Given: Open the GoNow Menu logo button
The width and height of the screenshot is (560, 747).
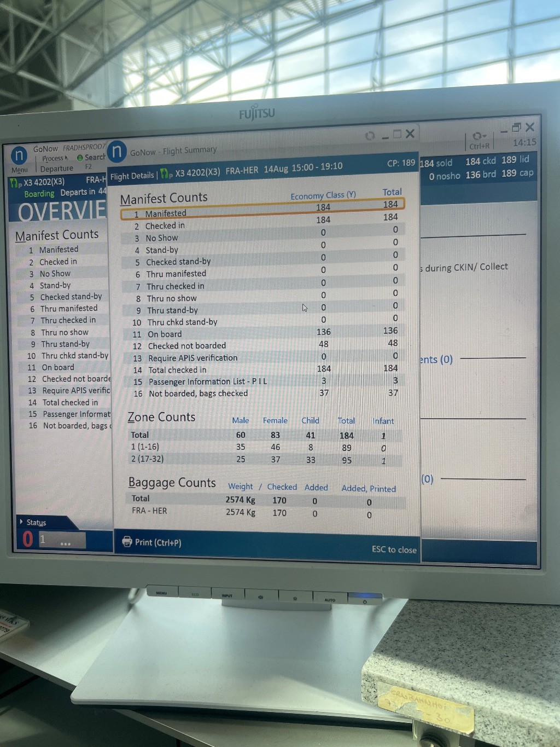Looking at the screenshot, I should [x=20, y=156].
